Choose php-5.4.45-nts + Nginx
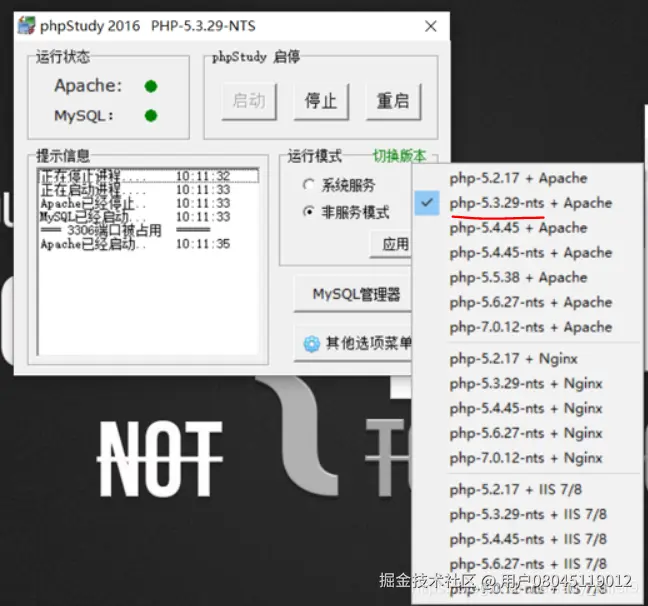Screen dimensions: 648x606 tap(526, 408)
